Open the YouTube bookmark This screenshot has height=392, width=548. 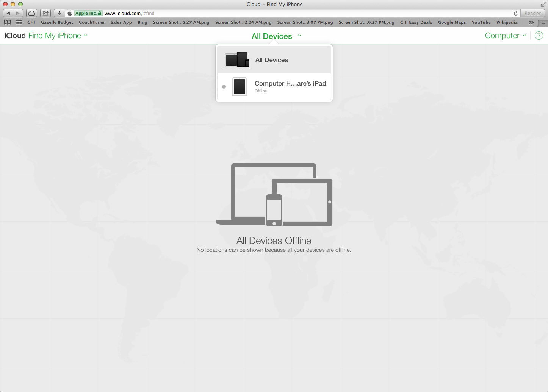(481, 22)
